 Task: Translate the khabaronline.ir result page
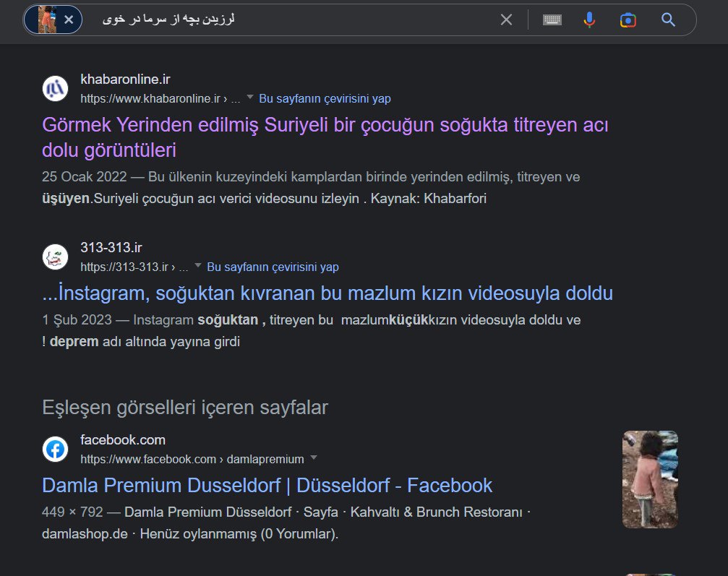pyautogui.click(x=325, y=98)
